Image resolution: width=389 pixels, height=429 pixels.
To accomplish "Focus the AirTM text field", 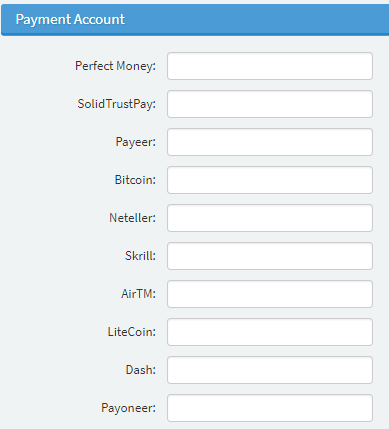I will (270, 294).
